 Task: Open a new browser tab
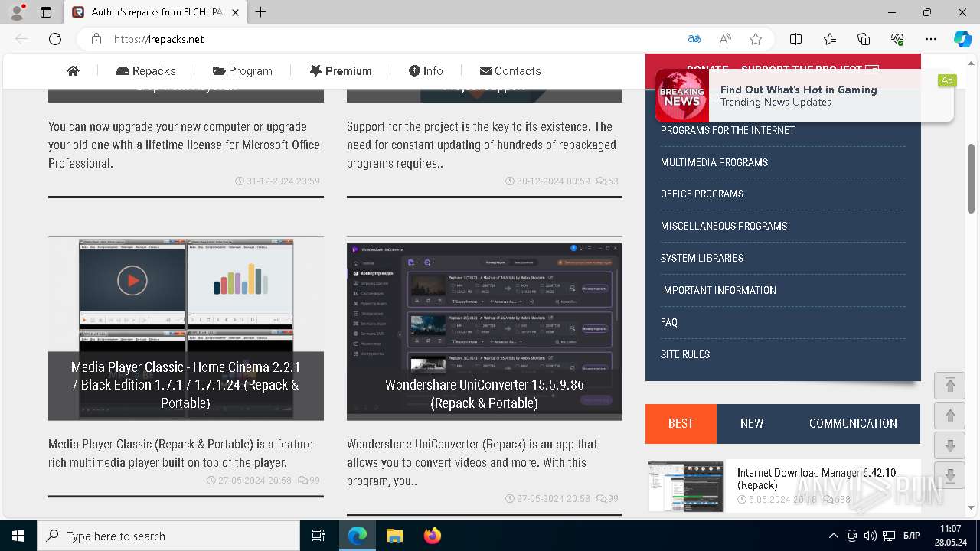[261, 12]
